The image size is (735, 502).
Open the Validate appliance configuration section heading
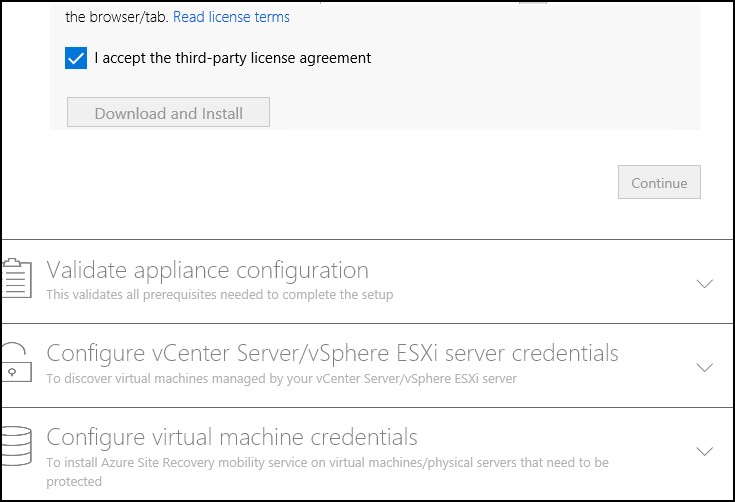208,270
